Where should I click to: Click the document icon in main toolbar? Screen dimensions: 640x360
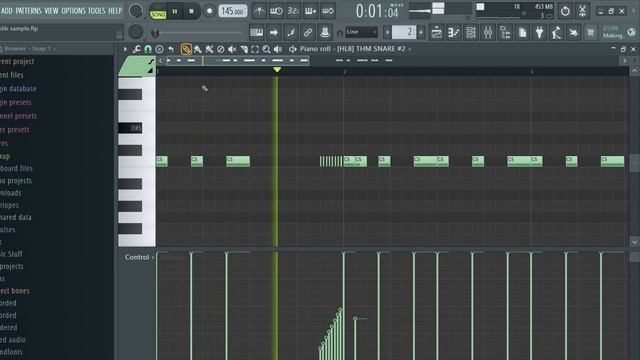click(x=522, y=32)
